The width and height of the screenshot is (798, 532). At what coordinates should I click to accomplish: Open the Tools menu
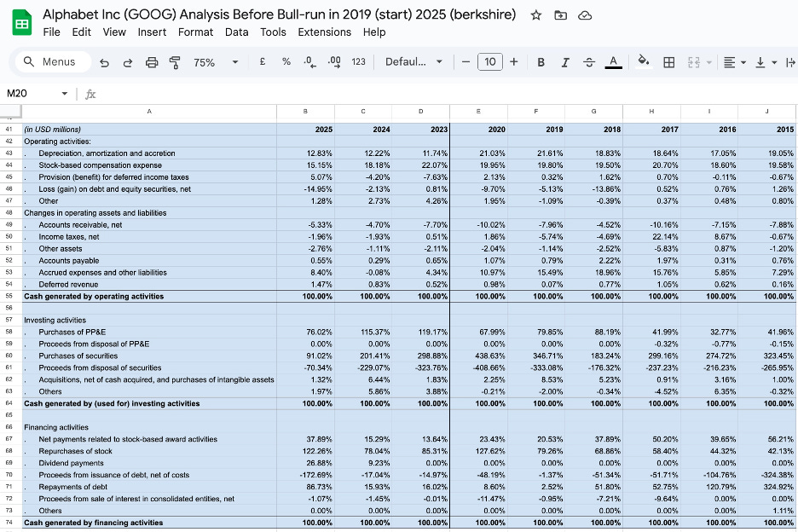point(273,32)
